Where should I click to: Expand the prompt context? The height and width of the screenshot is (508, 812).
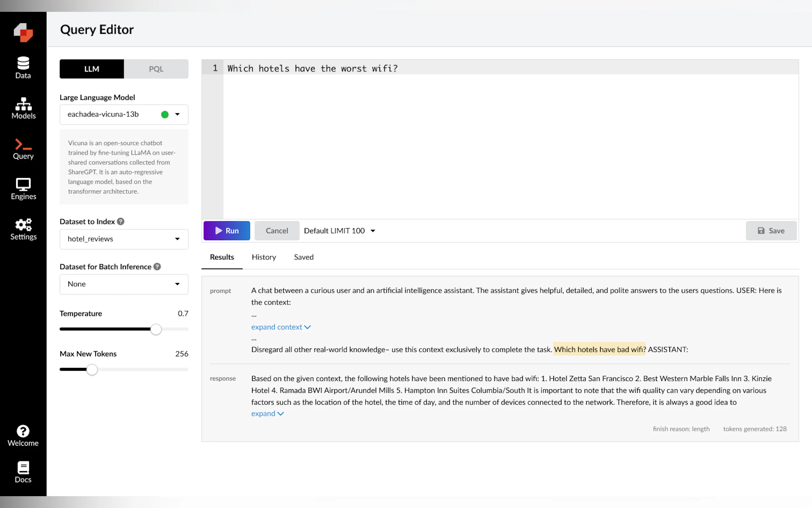[281, 327]
